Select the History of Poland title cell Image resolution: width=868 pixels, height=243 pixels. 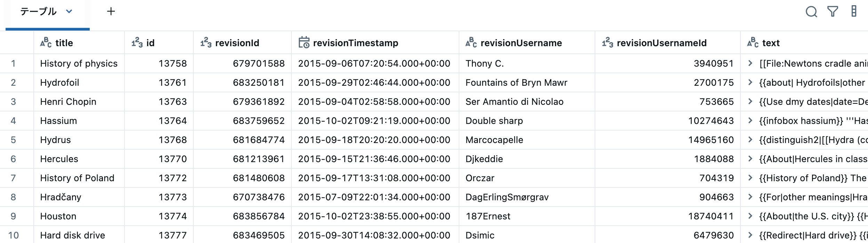pos(79,178)
